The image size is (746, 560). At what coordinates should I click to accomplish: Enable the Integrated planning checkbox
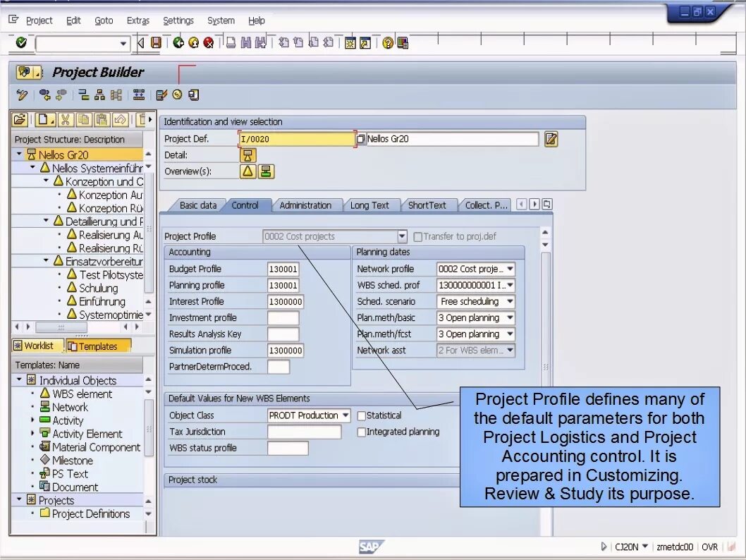click(361, 432)
